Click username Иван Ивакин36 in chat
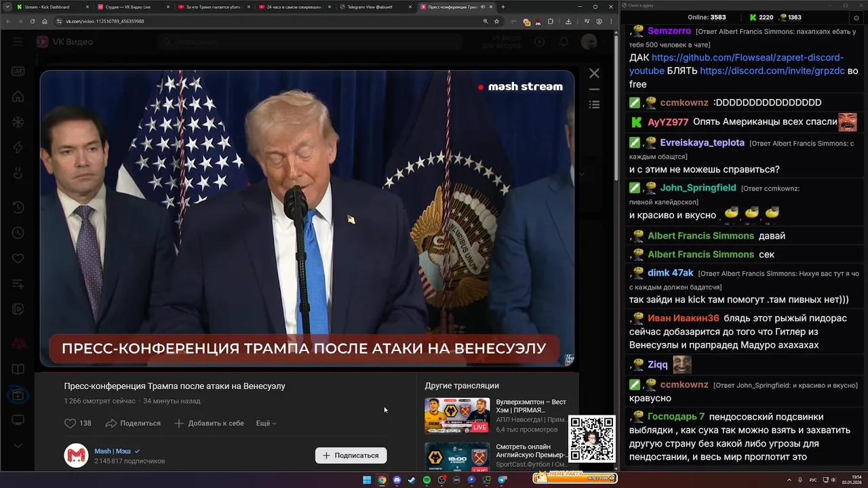 coord(683,318)
